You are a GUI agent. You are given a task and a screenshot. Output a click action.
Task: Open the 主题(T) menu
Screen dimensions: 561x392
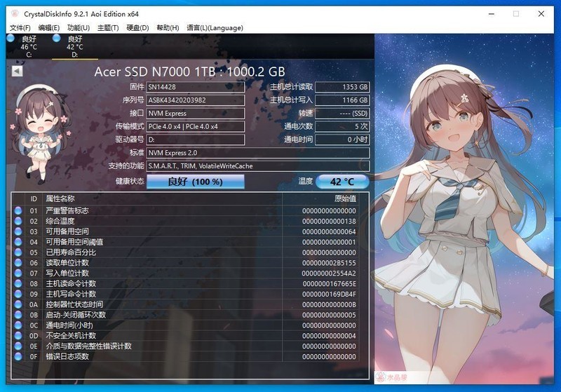108,27
